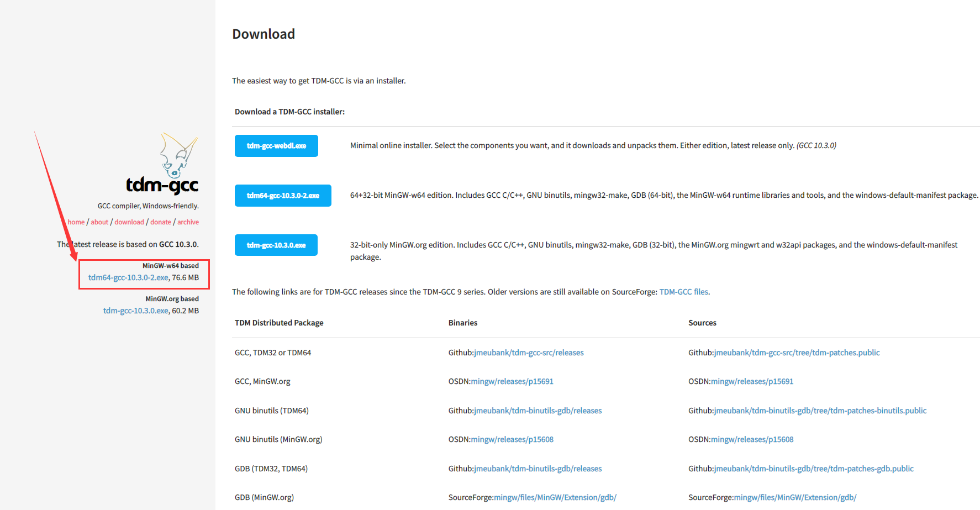The image size is (980, 510).
Task: Open the about navigation link
Action: [x=99, y=222]
